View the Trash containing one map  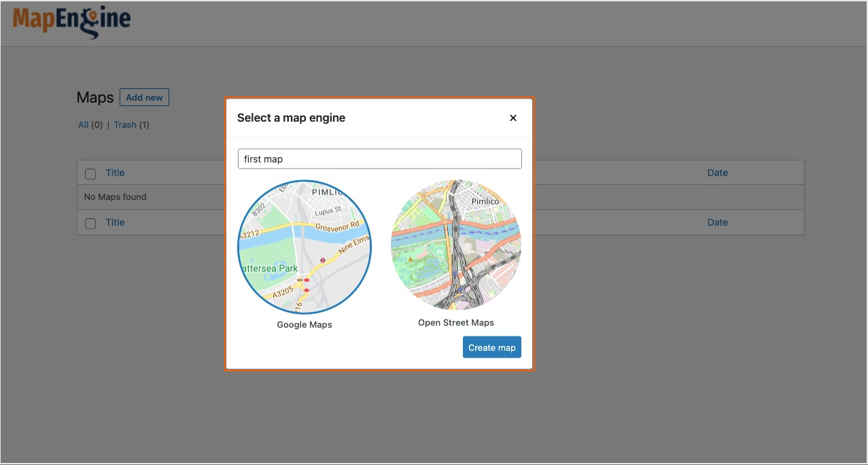125,124
